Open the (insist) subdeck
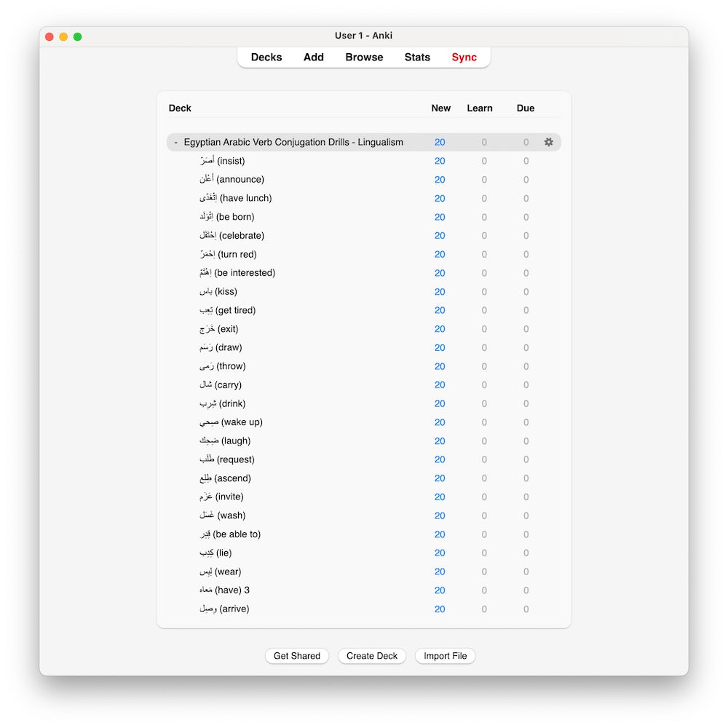 click(222, 161)
